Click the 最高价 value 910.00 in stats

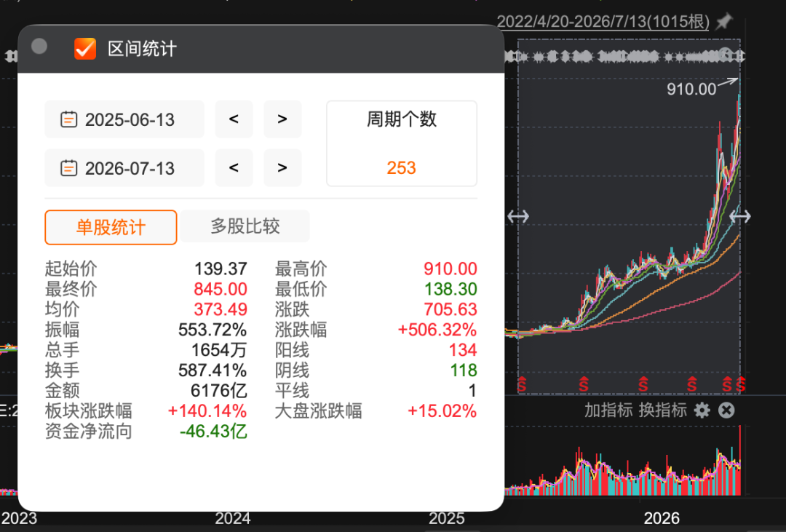pyautogui.click(x=450, y=269)
